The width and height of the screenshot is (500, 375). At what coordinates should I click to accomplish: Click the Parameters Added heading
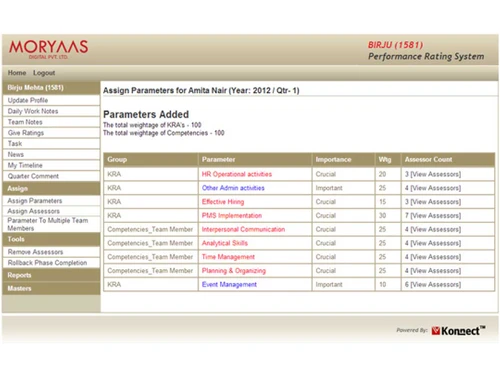coord(146,114)
